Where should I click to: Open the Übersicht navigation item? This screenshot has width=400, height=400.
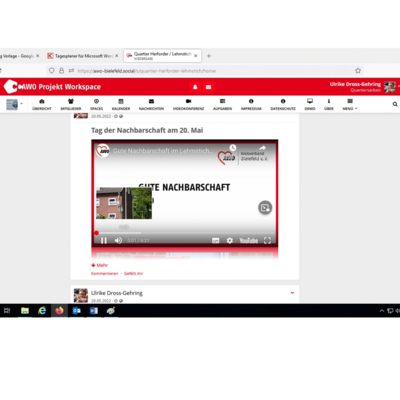(x=42, y=104)
